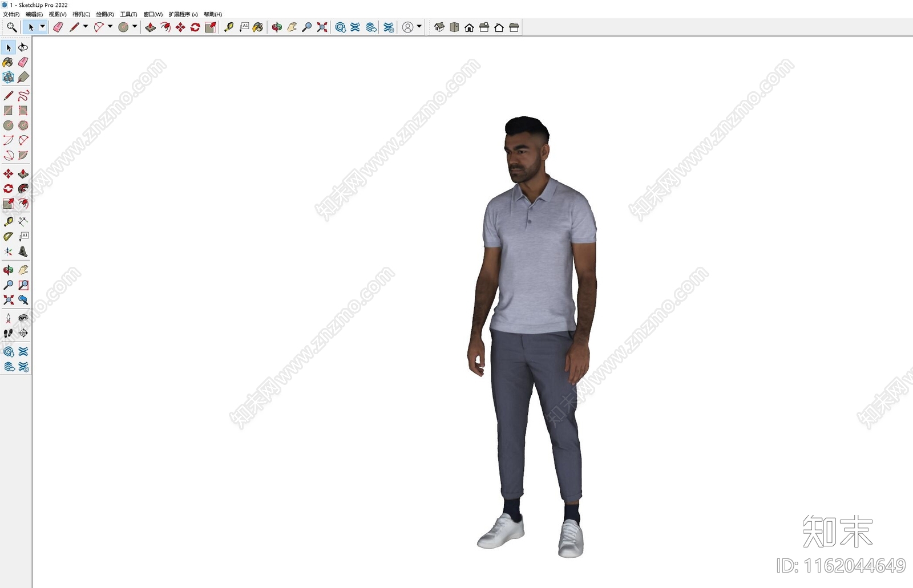Open the 工具(T) menu
This screenshot has width=913, height=588.
pyautogui.click(x=128, y=14)
